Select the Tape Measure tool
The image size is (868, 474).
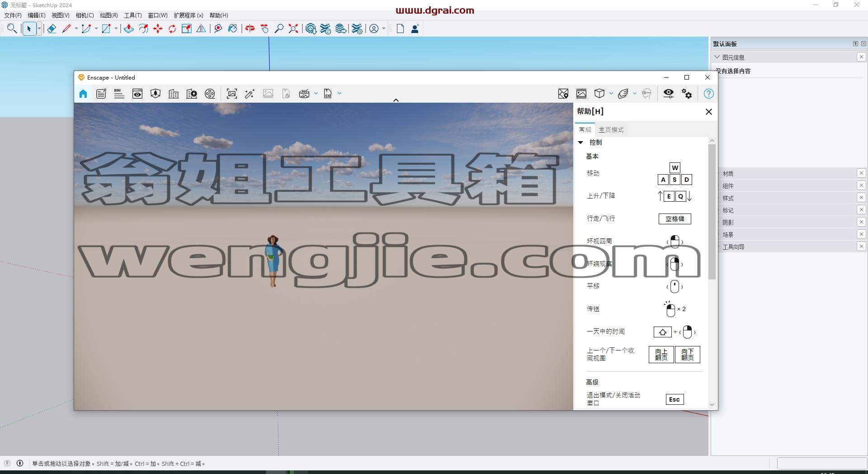pos(218,29)
